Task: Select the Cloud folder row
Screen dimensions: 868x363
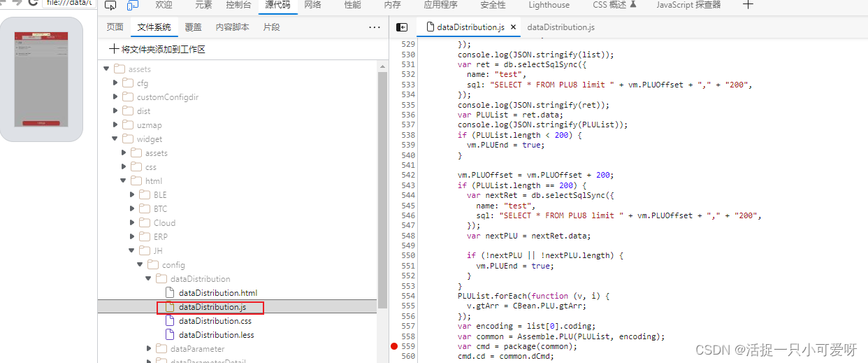Action: [x=238, y=222]
